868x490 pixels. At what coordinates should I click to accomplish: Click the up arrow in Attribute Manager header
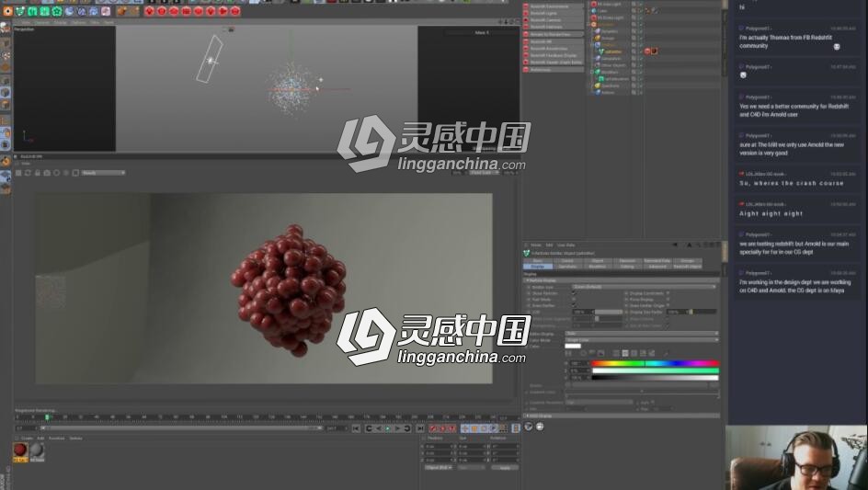coord(690,245)
